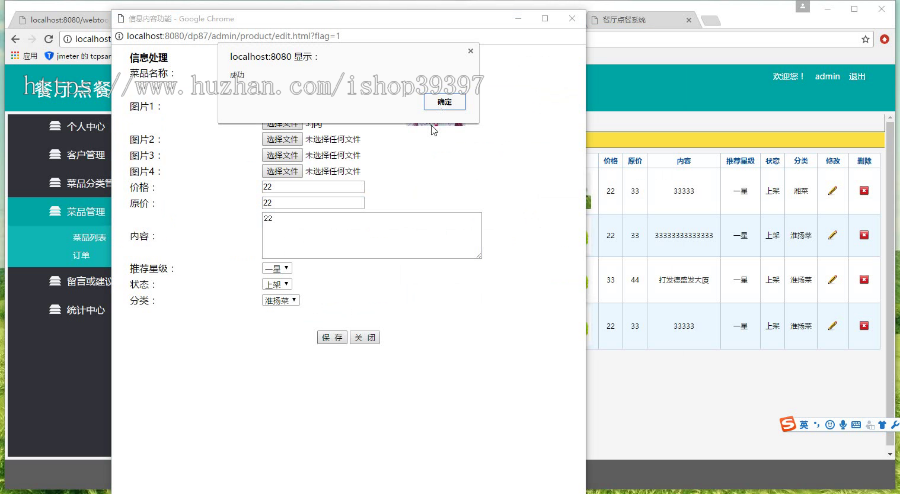Click the 内容 content textarea
This screenshot has width=900, height=494.
(x=372, y=235)
